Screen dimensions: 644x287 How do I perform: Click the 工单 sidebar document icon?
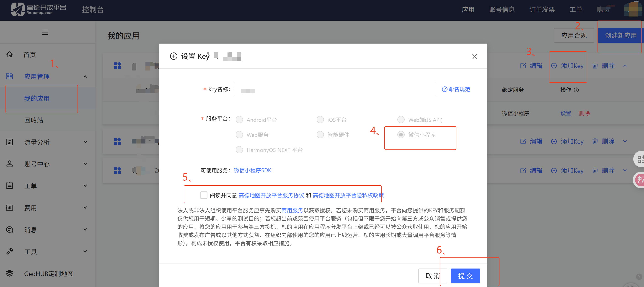[x=10, y=186]
